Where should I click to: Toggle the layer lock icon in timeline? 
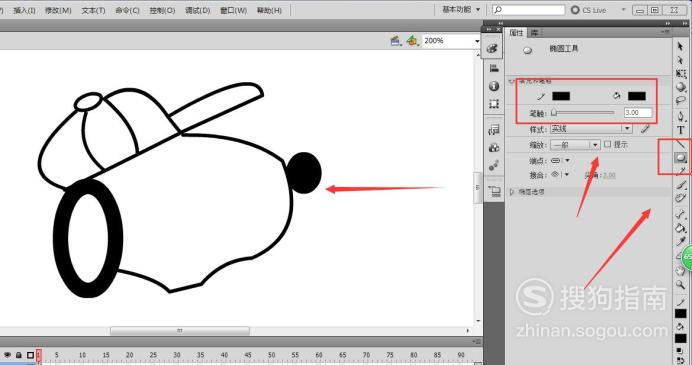(x=19, y=355)
